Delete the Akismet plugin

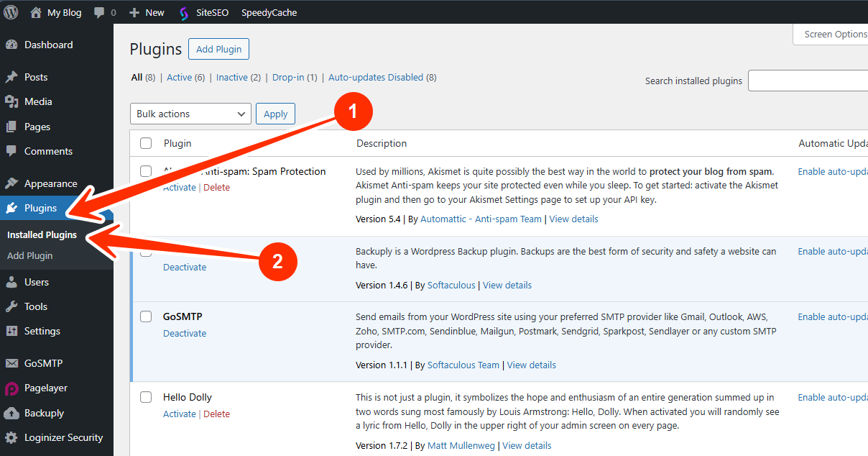click(x=216, y=187)
